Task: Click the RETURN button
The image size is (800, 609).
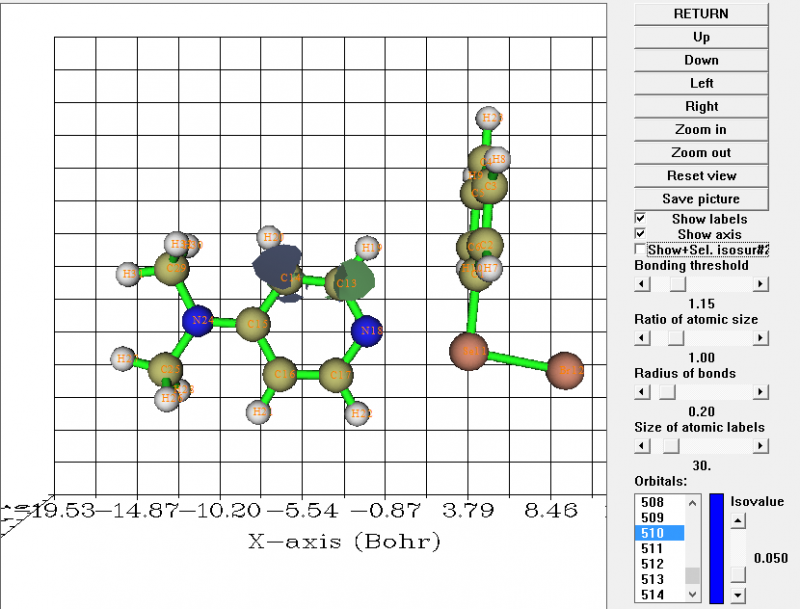Action: click(701, 14)
